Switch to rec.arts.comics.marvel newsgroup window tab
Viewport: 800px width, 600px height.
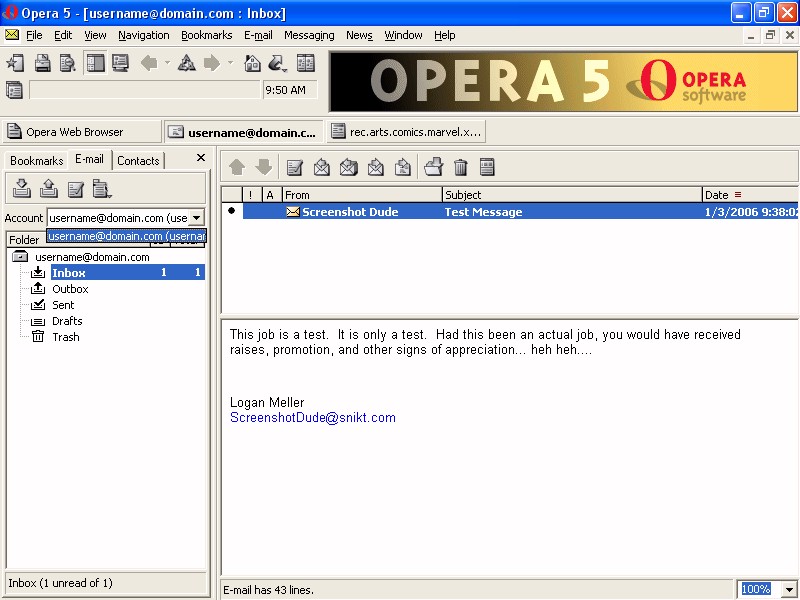(406, 132)
